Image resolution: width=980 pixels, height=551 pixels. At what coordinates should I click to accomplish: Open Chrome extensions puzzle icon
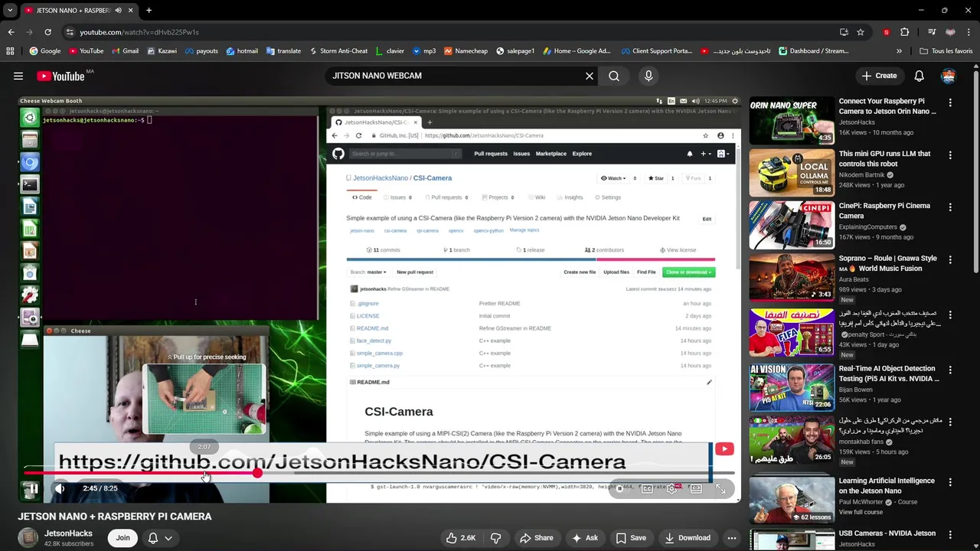[904, 32]
